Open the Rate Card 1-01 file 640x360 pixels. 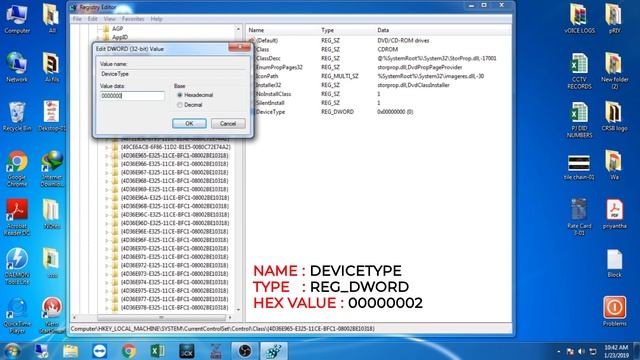pos(579,216)
